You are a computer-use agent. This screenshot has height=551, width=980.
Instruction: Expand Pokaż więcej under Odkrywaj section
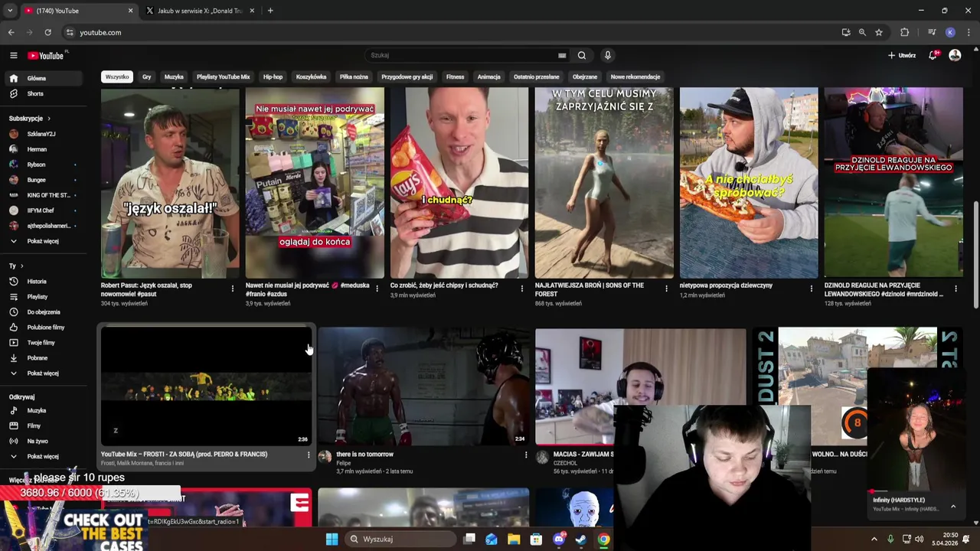(42, 456)
